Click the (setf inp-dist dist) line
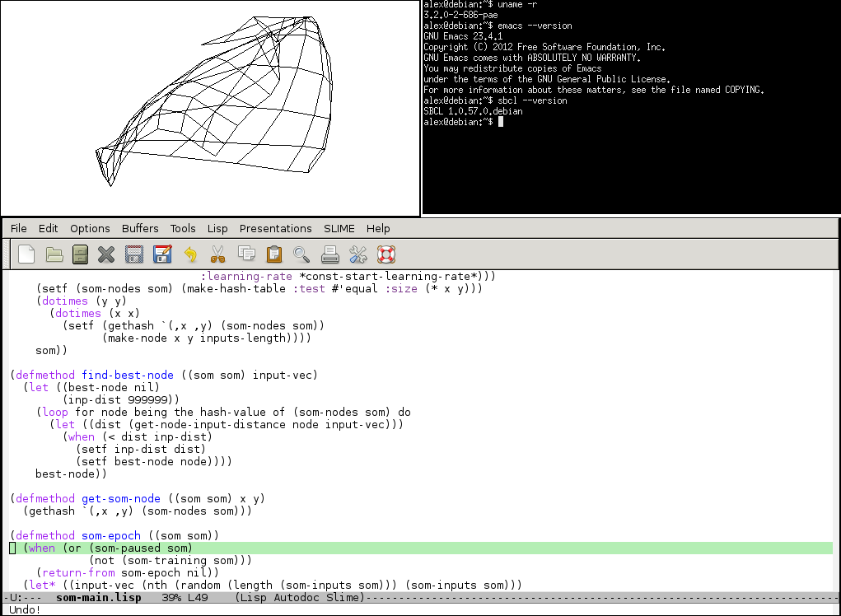 (x=141, y=449)
